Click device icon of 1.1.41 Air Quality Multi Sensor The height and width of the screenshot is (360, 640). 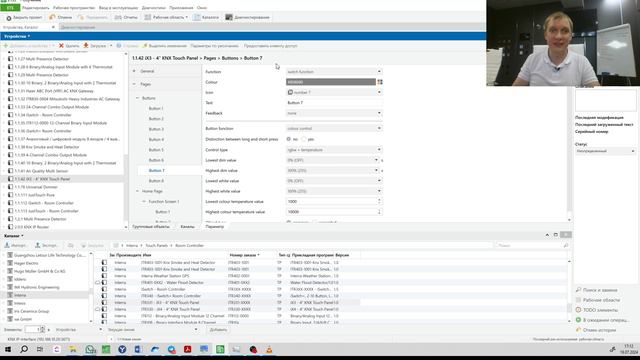pos(11,171)
